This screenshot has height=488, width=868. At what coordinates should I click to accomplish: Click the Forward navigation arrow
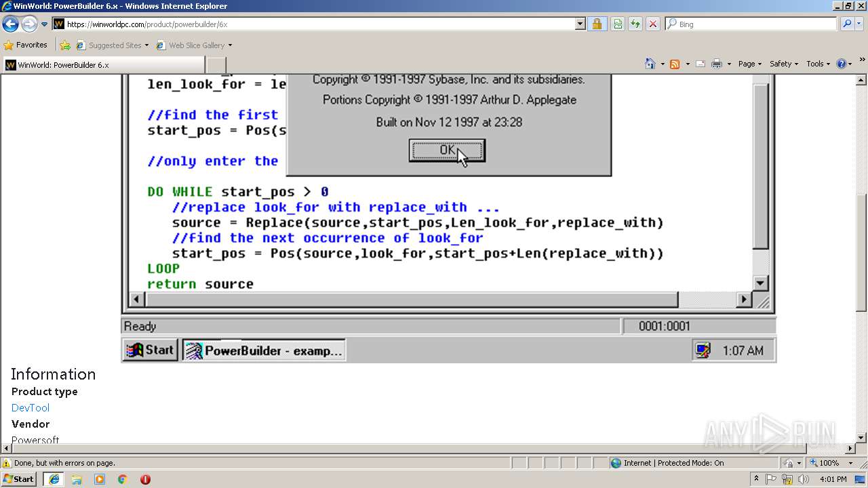pos(29,24)
